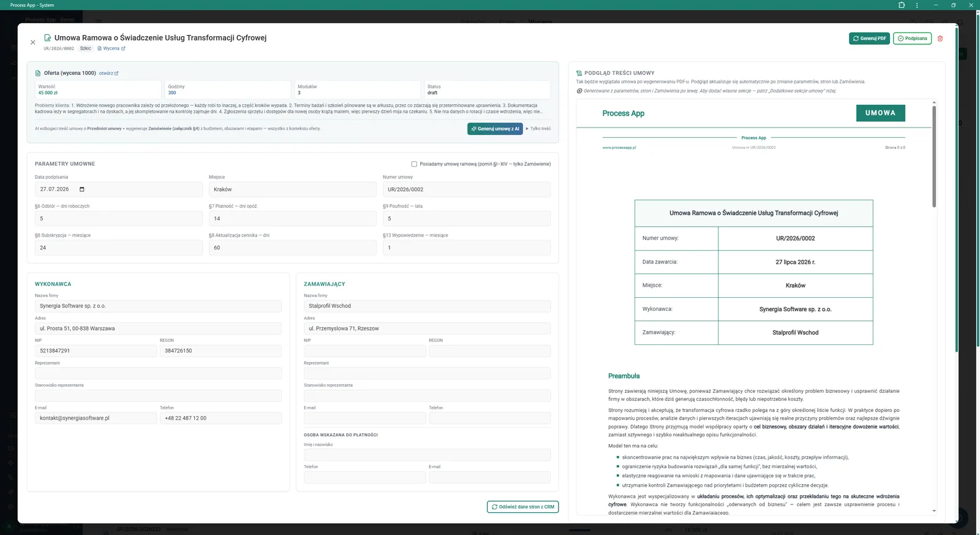Click Zamawiający Stanowisko reprezentanta field

(x=427, y=396)
